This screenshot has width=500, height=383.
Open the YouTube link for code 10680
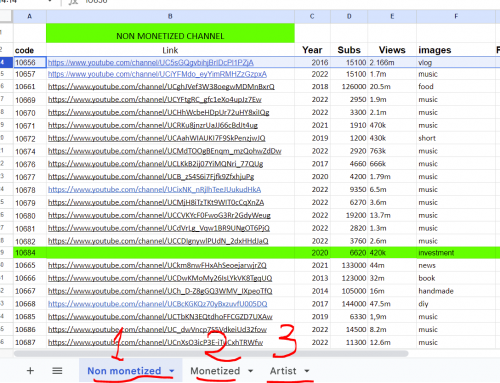159,215
